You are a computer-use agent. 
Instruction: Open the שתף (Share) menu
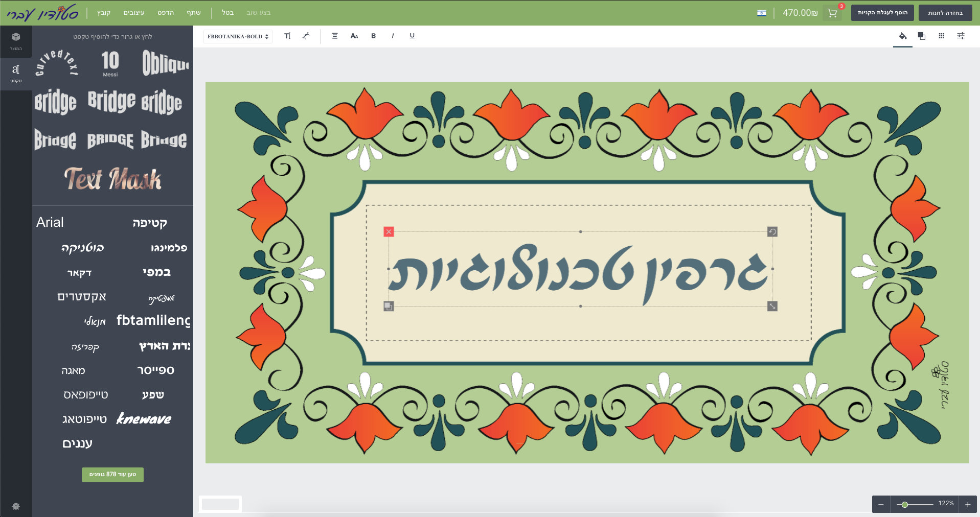tap(194, 13)
